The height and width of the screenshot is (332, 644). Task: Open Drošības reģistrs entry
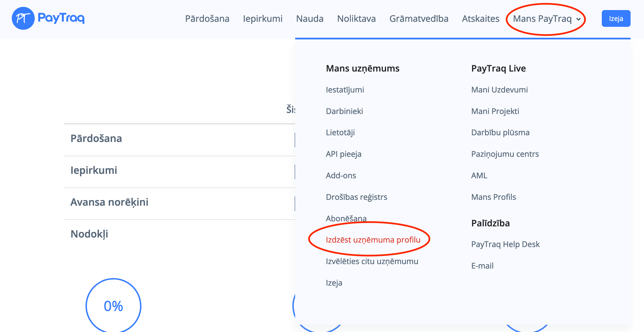tap(356, 197)
